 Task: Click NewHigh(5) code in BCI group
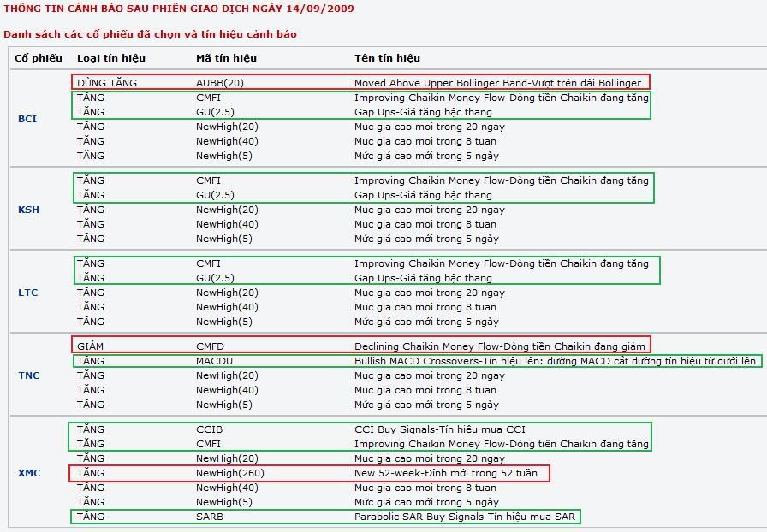(x=224, y=156)
